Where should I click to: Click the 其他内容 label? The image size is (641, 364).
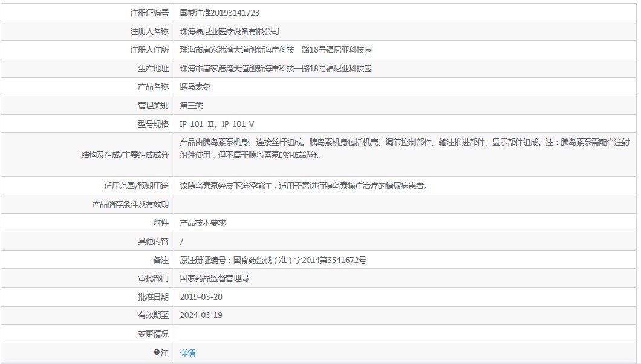tap(153, 241)
